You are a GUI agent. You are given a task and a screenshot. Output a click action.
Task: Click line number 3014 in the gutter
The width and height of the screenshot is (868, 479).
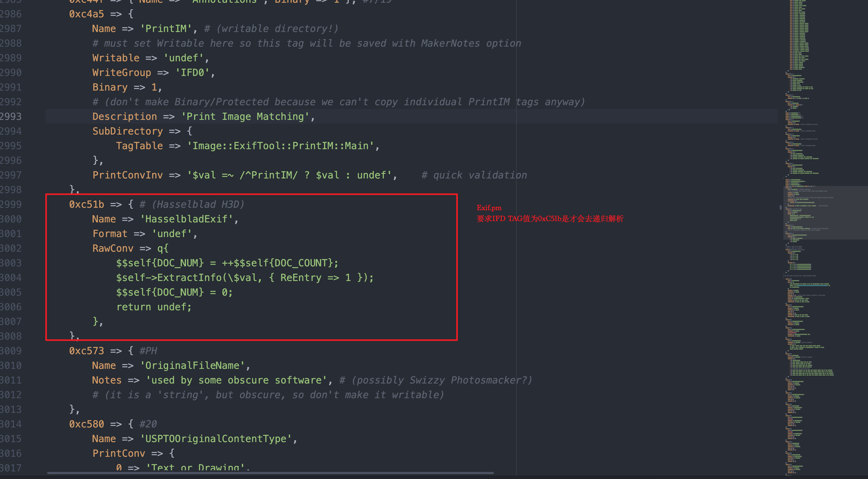coord(11,424)
